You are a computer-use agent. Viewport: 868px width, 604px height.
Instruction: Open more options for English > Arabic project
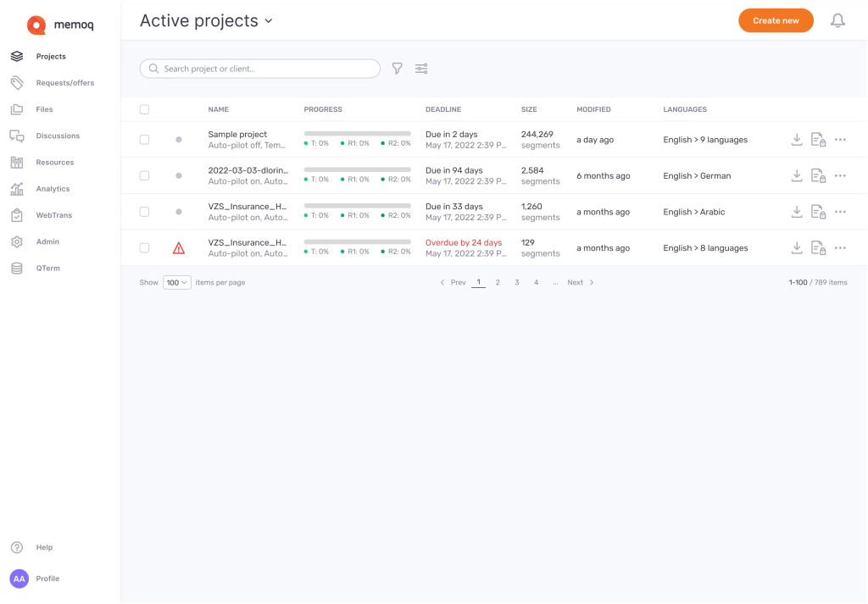pyautogui.click(x=840, y=211)
